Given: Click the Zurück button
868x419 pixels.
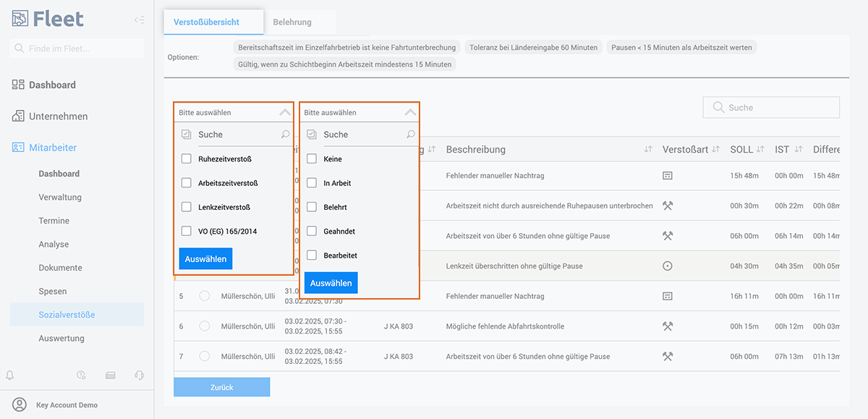Looking at the screenshot, I should pos(222,387).
